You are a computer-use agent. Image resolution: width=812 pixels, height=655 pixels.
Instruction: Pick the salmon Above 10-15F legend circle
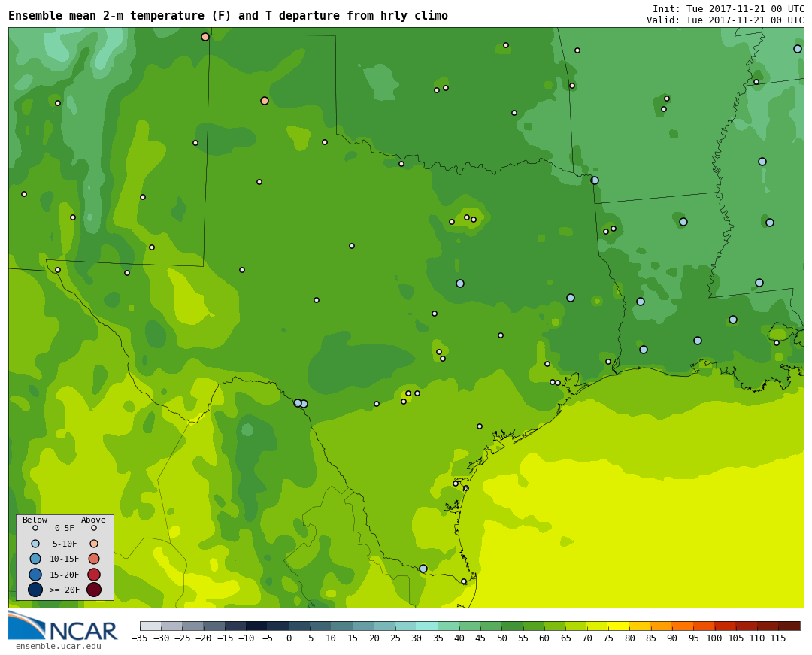[94, 559]
